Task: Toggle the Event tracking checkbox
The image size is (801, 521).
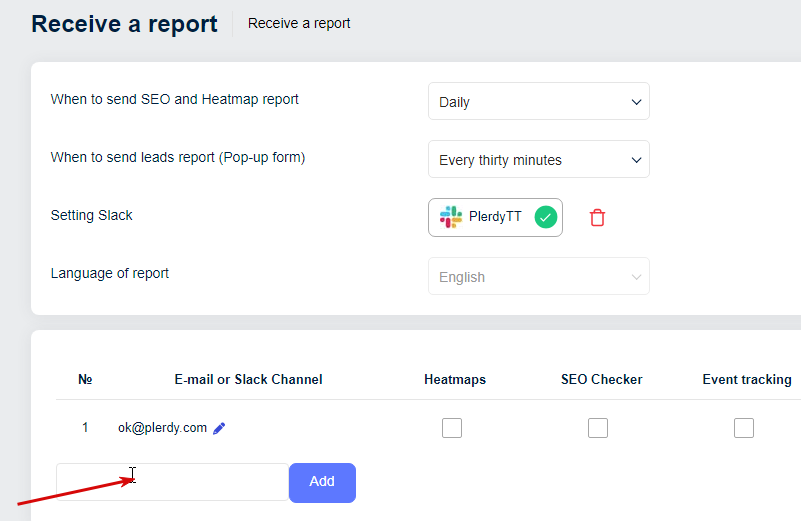Action: pyautogui.click(x=744, y=428)
